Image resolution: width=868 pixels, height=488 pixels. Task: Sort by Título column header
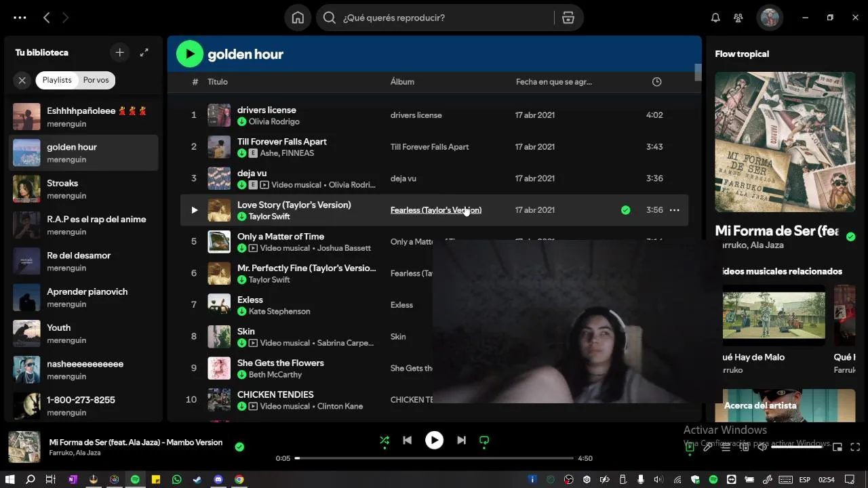218,82
